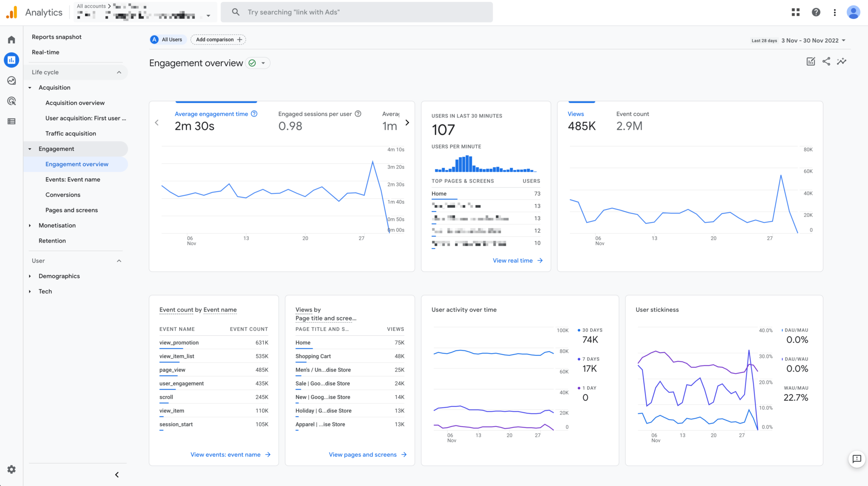The image size is (868, 486).
Task: Expand the Monetisation section
Action: tap(57, 225)
